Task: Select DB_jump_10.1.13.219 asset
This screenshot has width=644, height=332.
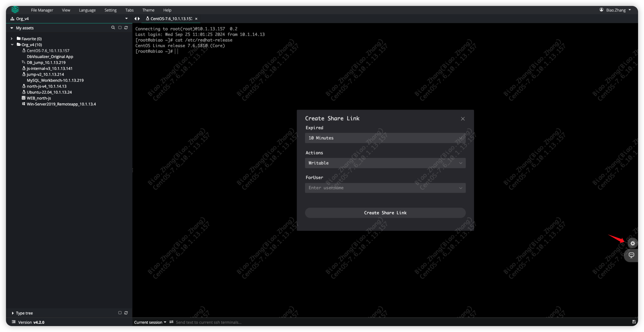Action: coord(46,63)
